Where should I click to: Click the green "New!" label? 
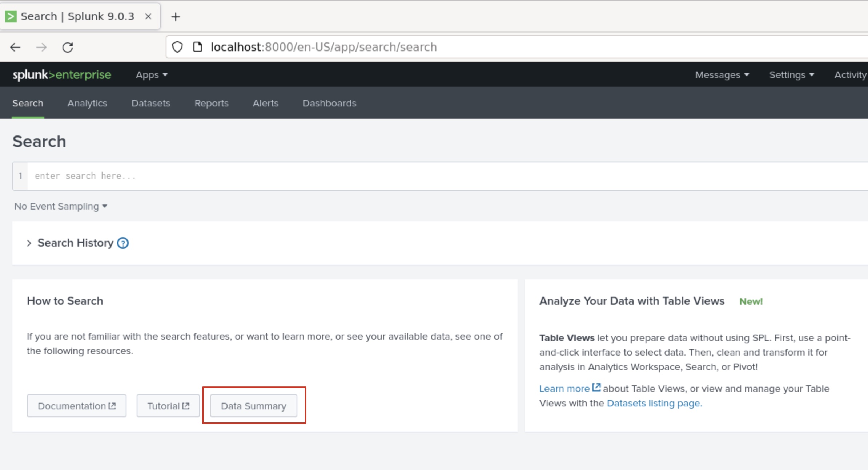tap(751, 301)
